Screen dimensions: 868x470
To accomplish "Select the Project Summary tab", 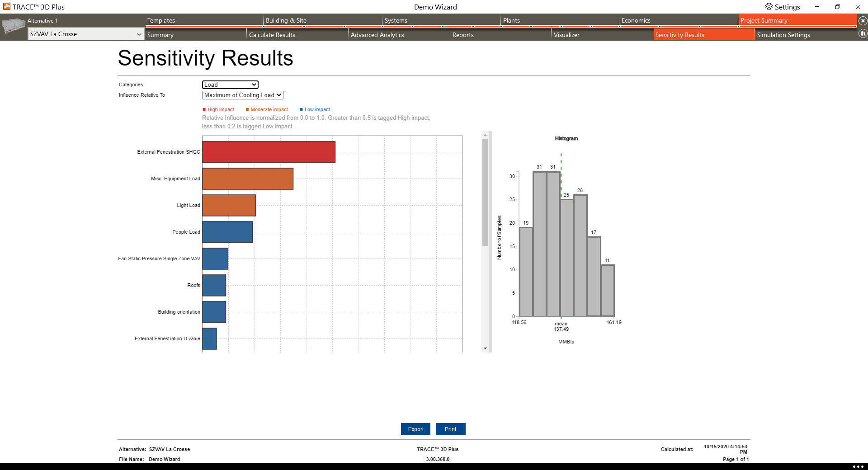I will coord(797,20).
